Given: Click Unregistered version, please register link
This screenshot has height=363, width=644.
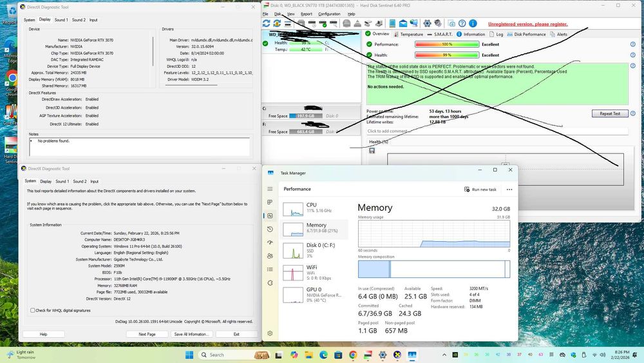Looking at the screenshot, I should tap(528, 24).
